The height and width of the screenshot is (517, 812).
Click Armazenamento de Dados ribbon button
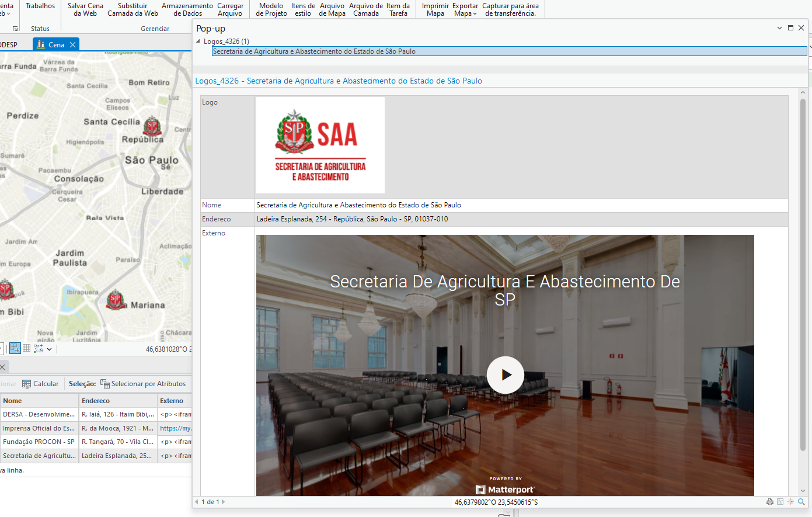(187, 9)
